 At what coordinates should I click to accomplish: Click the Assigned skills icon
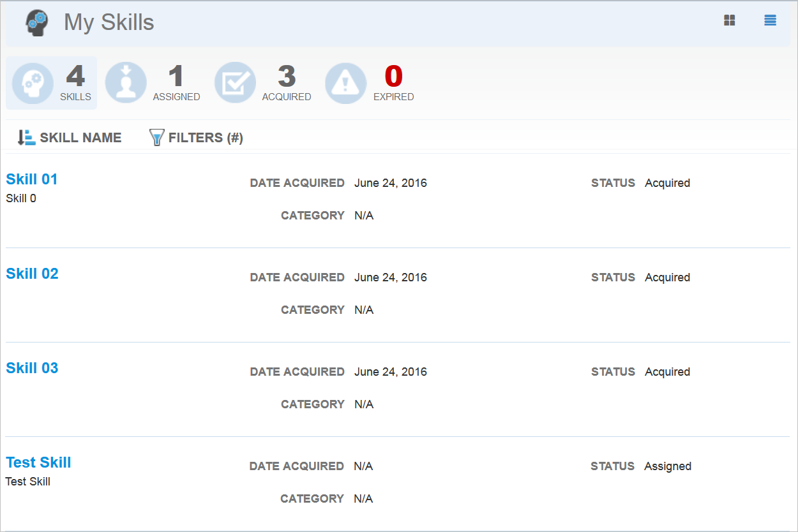click(x=126, y=83)
